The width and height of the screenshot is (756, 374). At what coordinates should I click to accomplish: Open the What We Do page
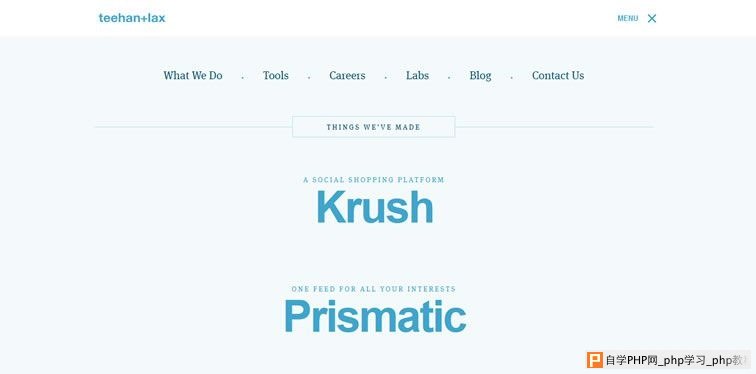tap(193, 76)
